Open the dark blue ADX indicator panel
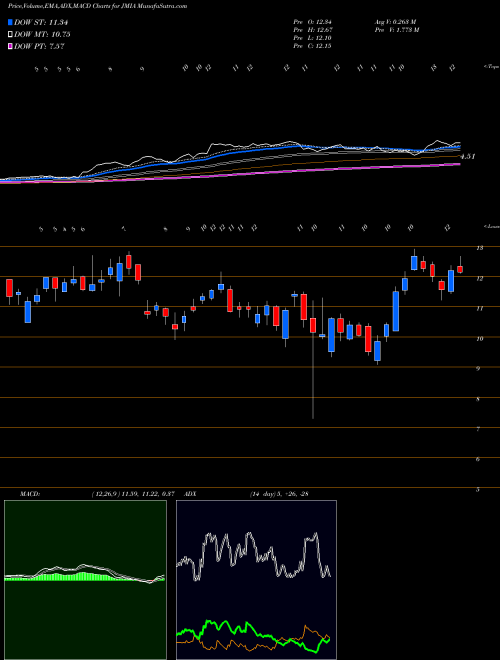 256,580
